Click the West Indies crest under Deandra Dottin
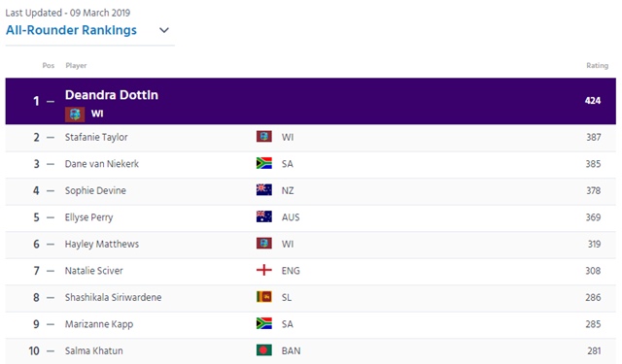Screen dimensions: 622x364 click(x=75, y=115)
